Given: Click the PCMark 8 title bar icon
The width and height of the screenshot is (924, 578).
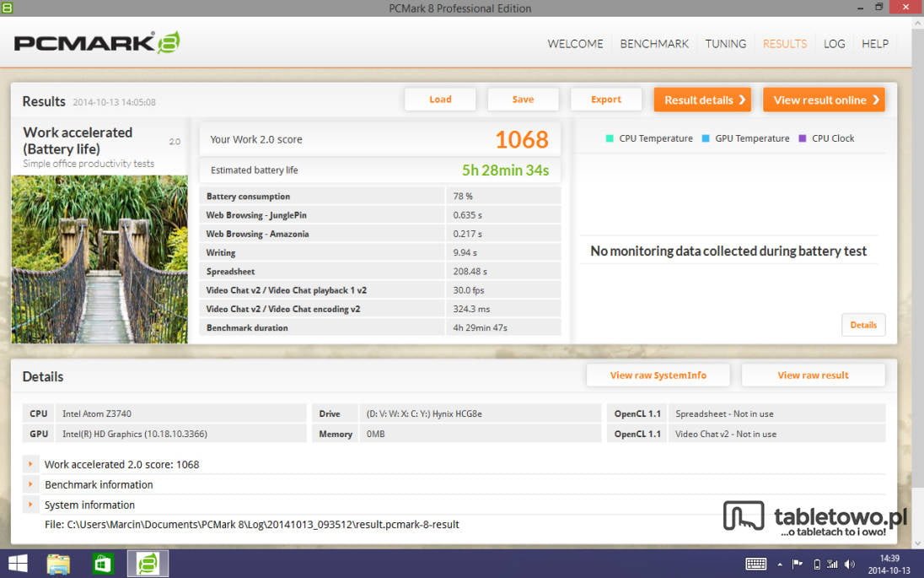Looking at the screenshot, I should 7,8.
